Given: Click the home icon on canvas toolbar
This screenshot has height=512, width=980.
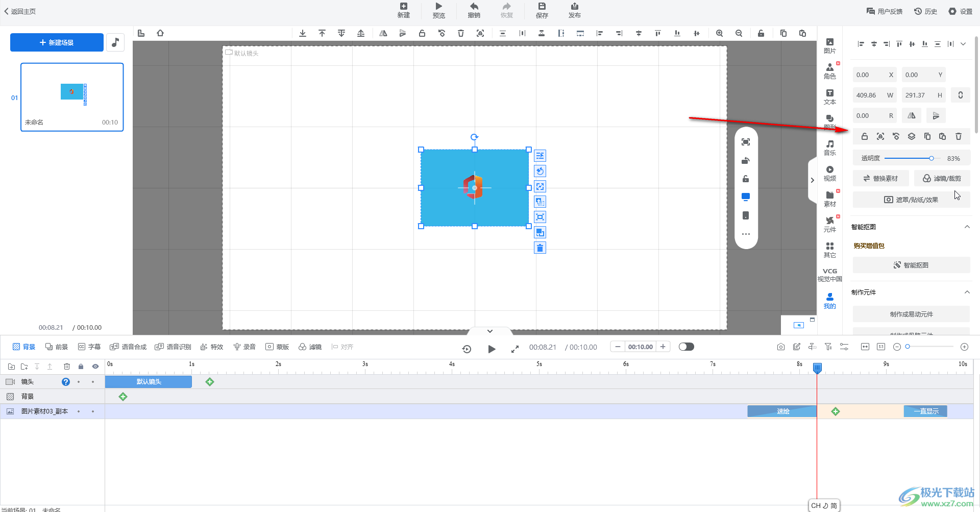Looking at the screenshot, I should (160, 33).
